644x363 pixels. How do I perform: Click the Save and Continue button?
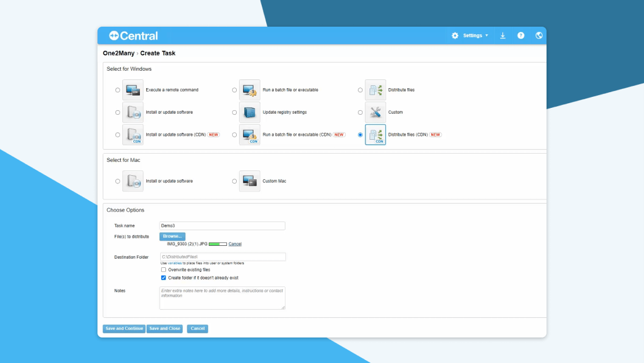click(x=124, y=329)
